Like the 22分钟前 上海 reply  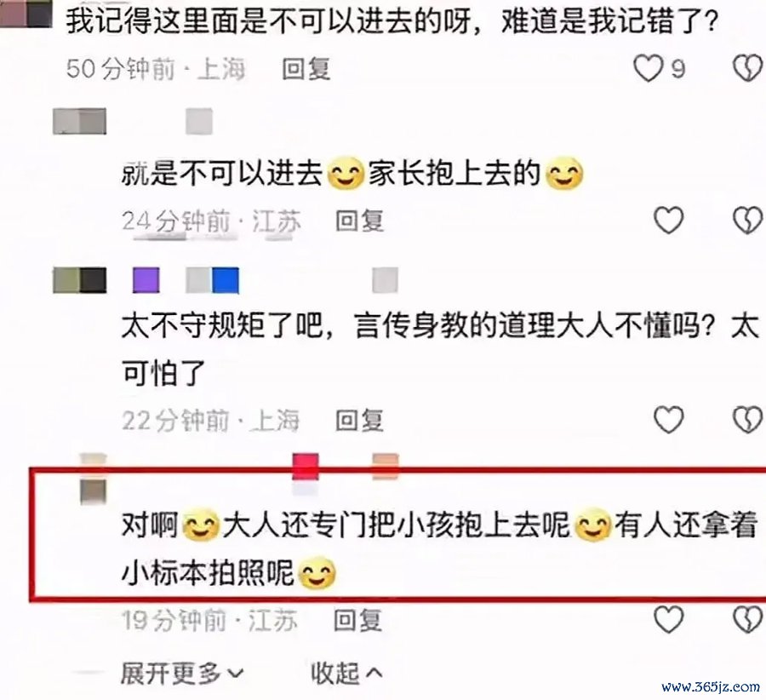[668, 420]
